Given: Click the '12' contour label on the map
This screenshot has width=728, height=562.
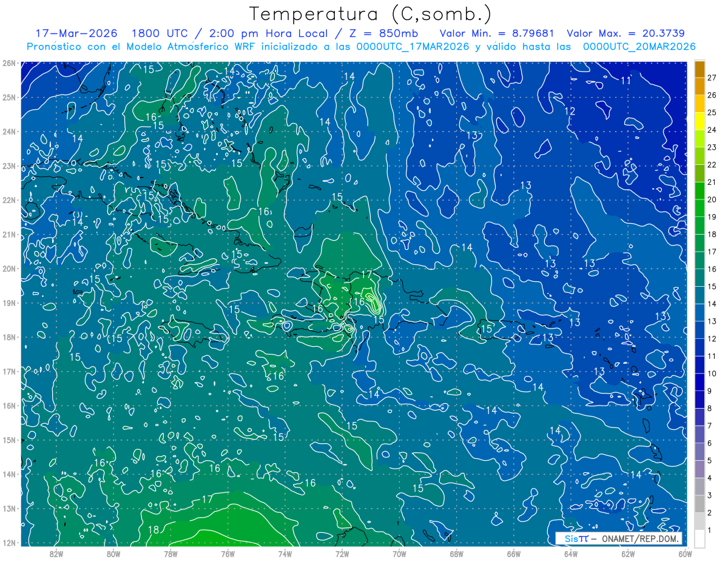Looking at the screenshot, I should click(570, 111).
